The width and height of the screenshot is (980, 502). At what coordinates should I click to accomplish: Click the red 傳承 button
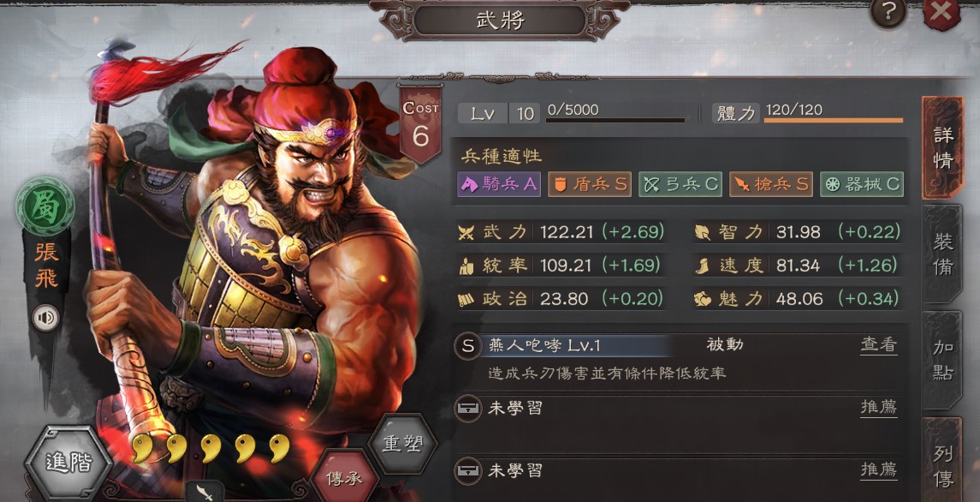345,478
